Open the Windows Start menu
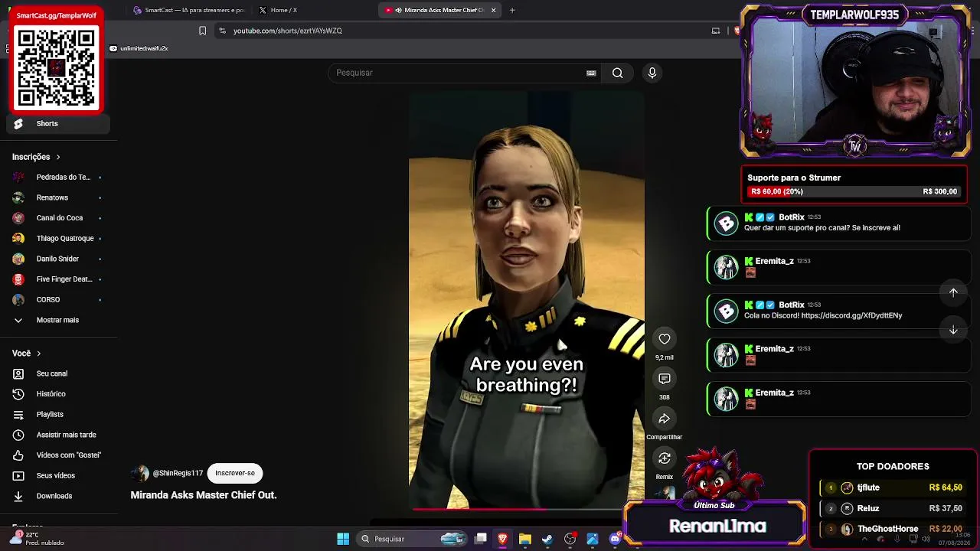The height and width of the screenshot is (551, 980). [343, 539]
